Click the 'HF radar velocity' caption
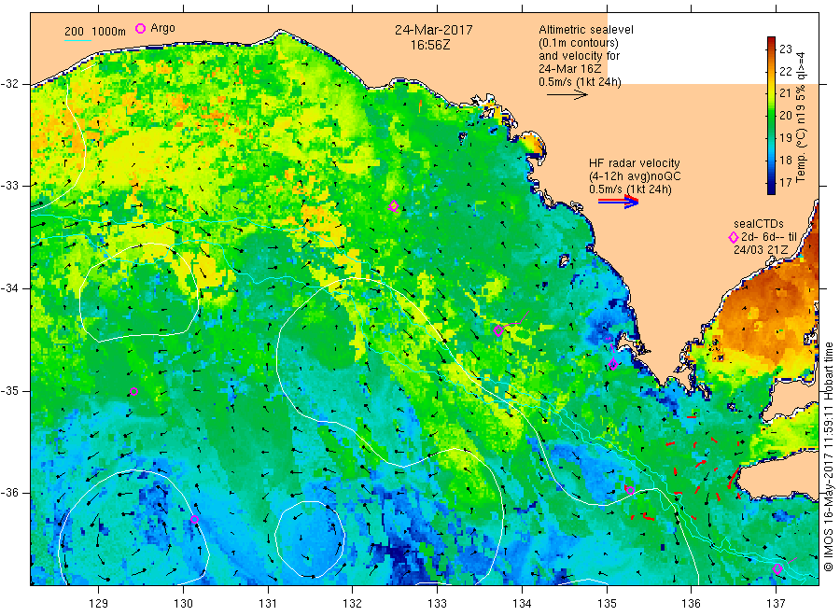840x616 pixels. [635, 163]
